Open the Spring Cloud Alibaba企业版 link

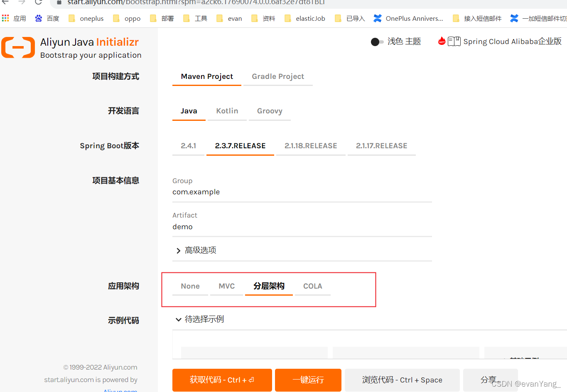pyautogui.click(x=513, y=42)
